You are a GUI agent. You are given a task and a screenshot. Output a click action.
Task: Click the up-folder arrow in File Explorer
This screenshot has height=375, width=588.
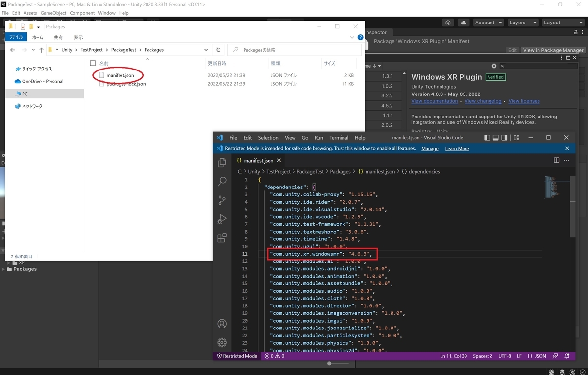click(x=41, y=50)
